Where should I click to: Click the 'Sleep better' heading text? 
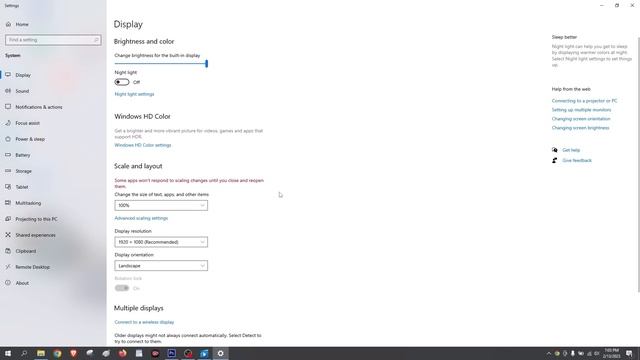pos(564,37)
